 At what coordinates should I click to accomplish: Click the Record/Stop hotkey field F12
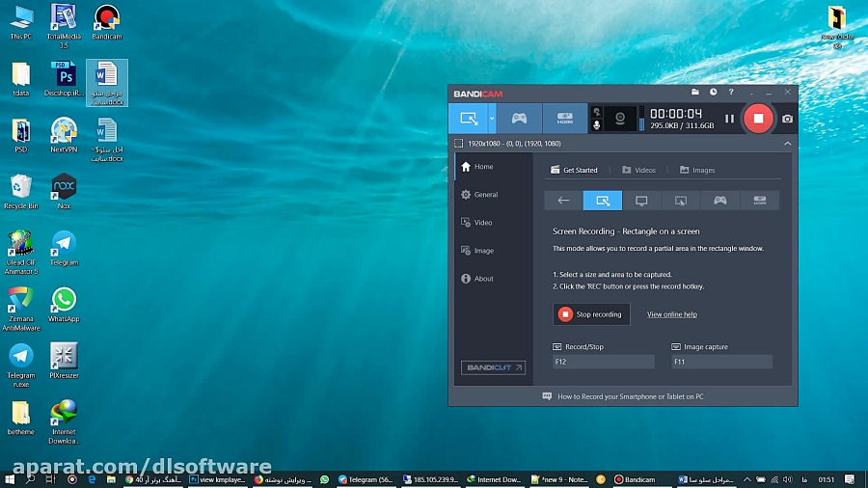point(604,362)
